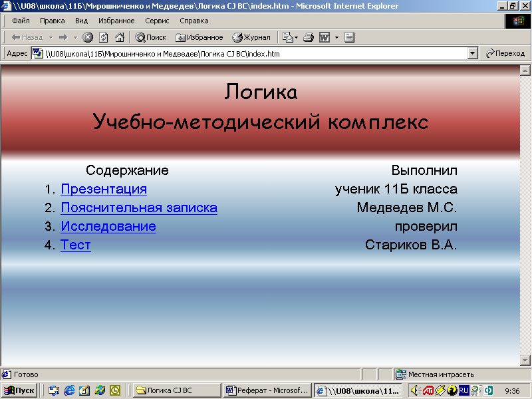Open the Поиск search panel
The height and width of the screenshot is (399, 532).
(151, 37)
